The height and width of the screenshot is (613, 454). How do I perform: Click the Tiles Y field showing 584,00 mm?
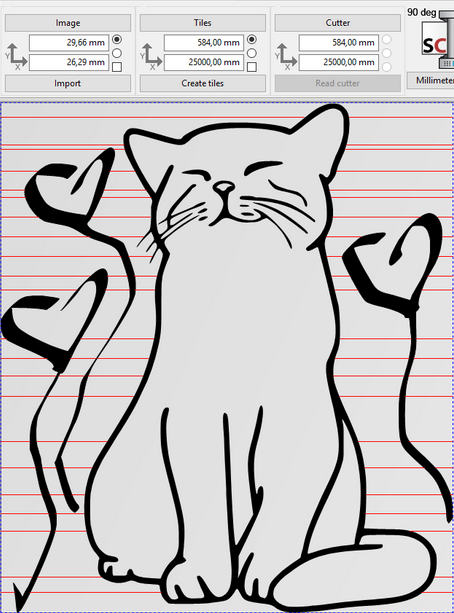(204, 43)
